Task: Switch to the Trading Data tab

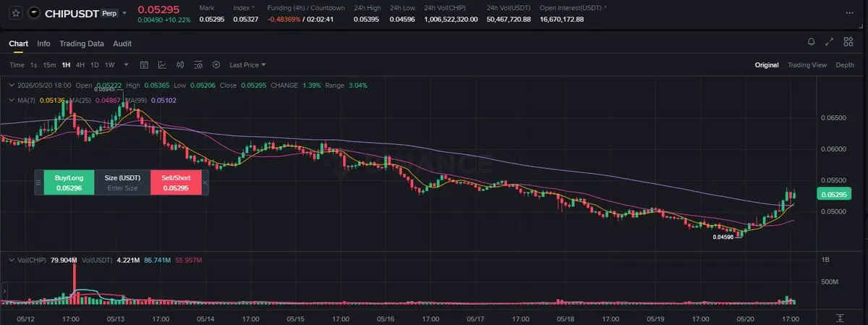Action: 82,43
